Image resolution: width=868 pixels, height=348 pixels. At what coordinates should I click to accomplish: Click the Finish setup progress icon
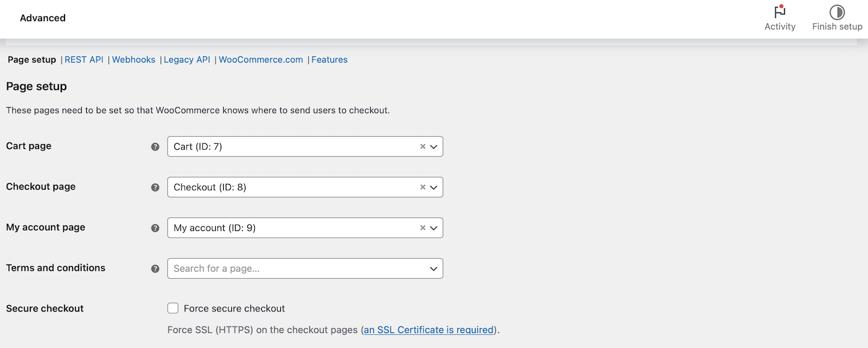coord(837,12)
